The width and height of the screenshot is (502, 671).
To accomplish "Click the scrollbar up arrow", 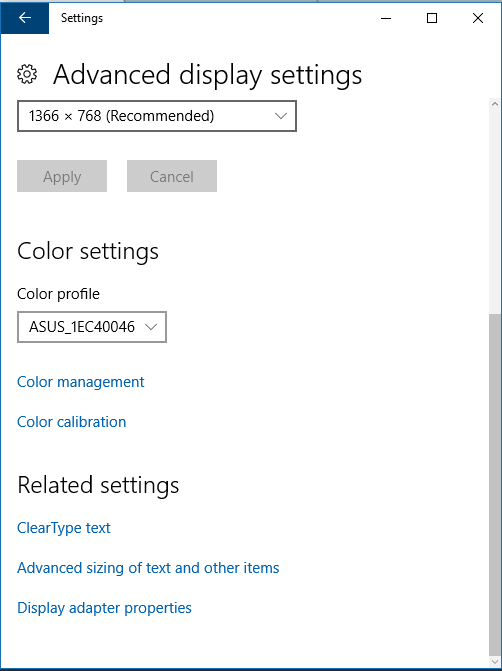I will 495,104.
